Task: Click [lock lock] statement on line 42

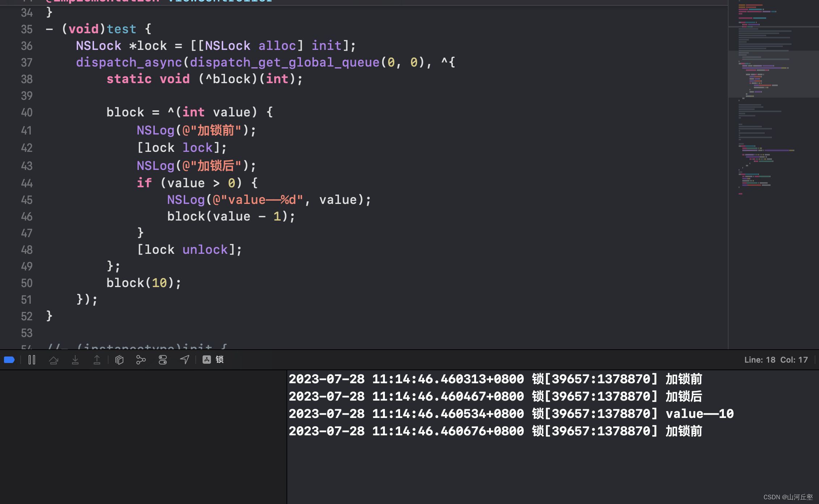Action: 182,148
